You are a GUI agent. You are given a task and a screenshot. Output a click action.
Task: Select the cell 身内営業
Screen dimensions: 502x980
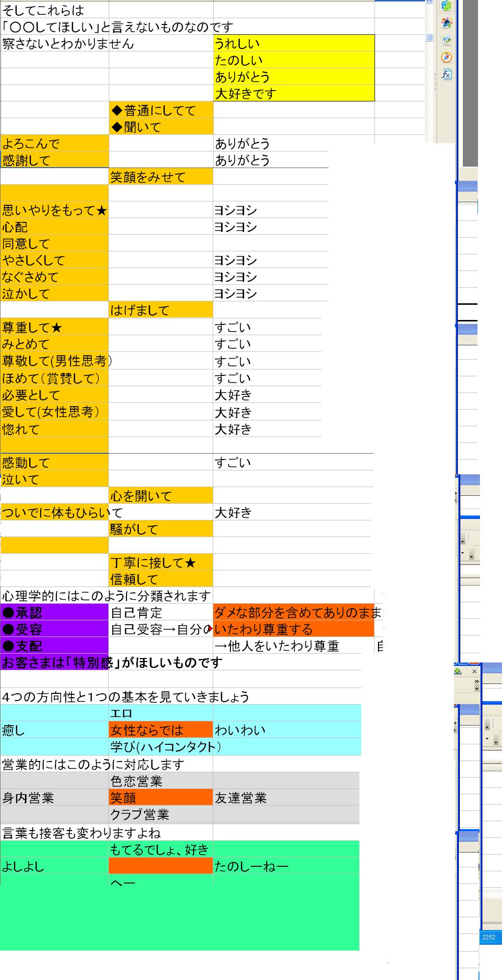[54, 797]
